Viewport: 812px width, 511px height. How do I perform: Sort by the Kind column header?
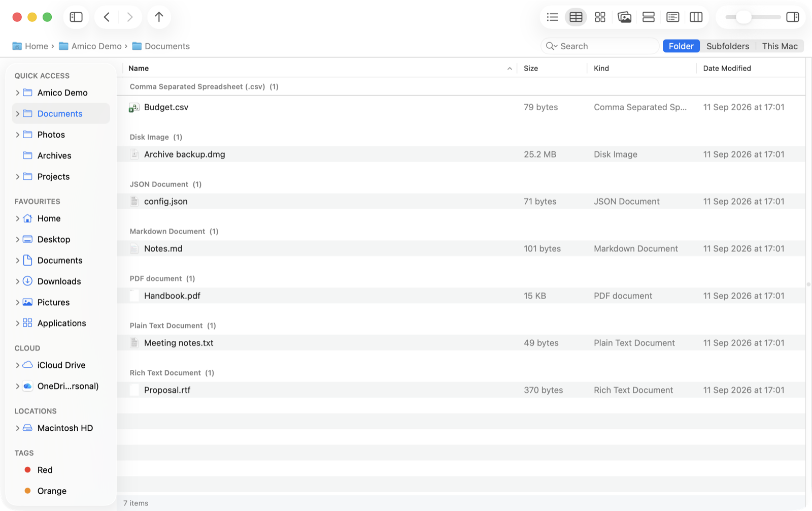[642, 69]
